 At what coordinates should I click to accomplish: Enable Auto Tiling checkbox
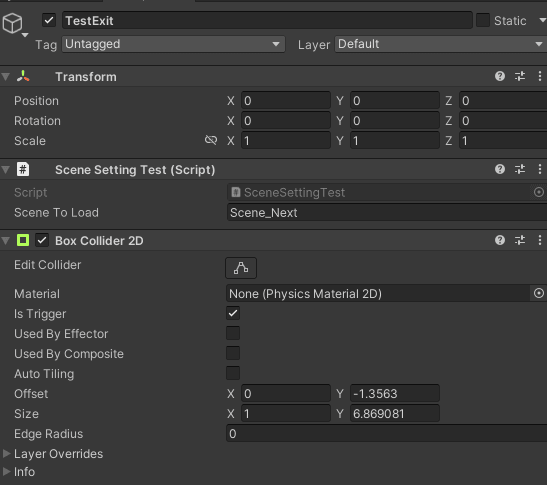pos(233,373)
